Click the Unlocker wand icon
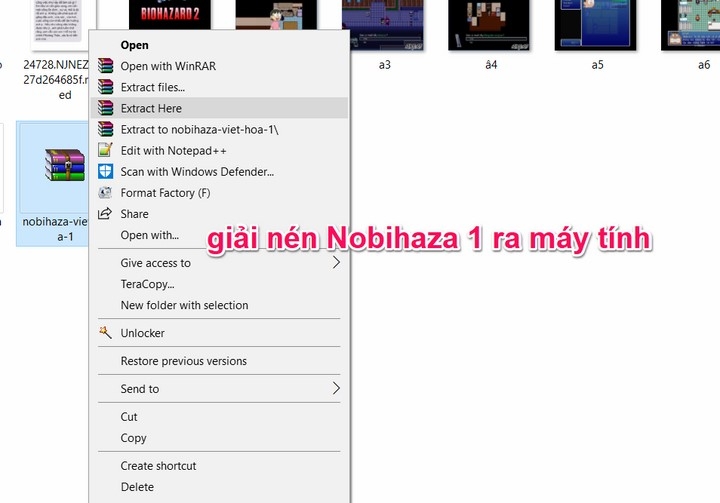The image size is (720, 503). click(x=105, y=333)
